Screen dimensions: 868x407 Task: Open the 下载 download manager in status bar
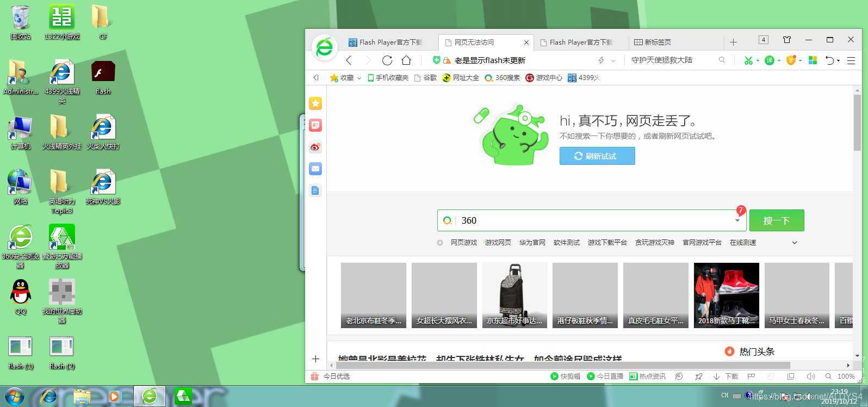(726, 376)
